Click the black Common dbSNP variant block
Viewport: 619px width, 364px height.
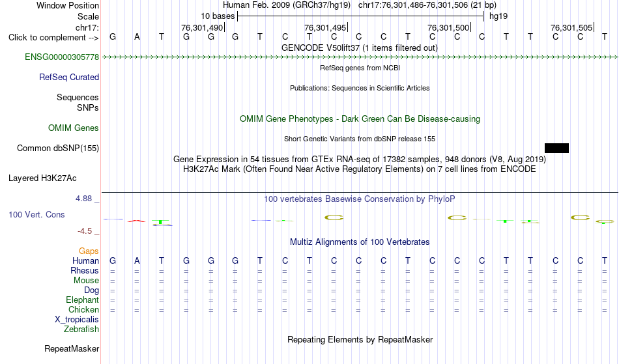(556, 148)
